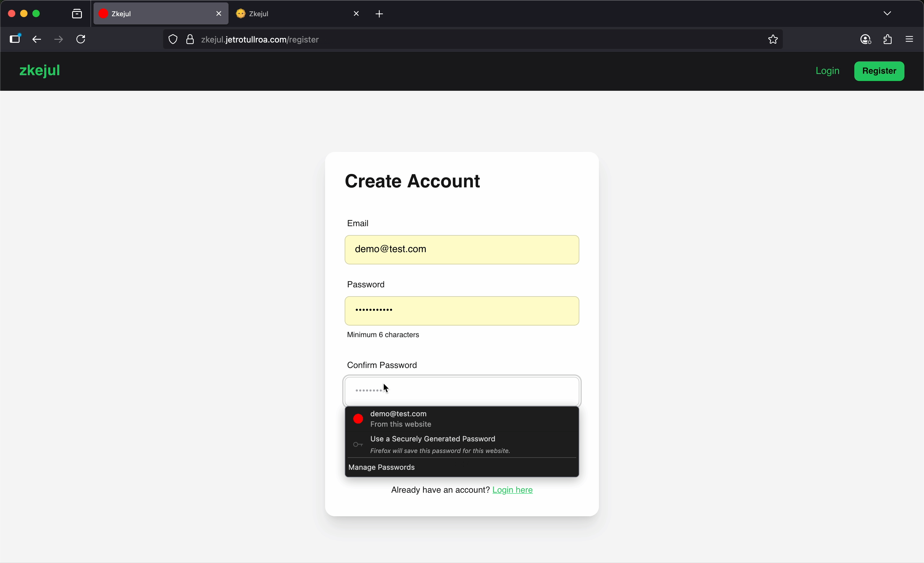Screen dimensions: 924x563
Task: Focus the Email input containing demo@test.com
Action: pyautogui.click(x=461, y=249)
